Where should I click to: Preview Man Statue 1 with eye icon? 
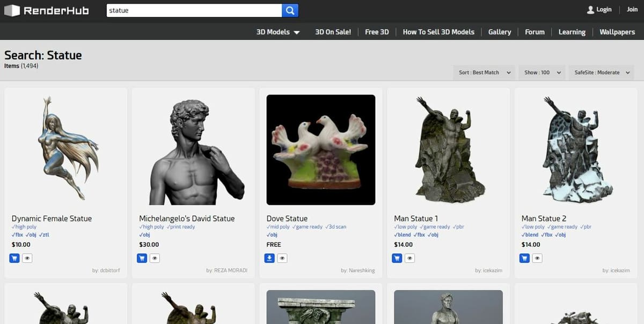(x=410, y=258)
